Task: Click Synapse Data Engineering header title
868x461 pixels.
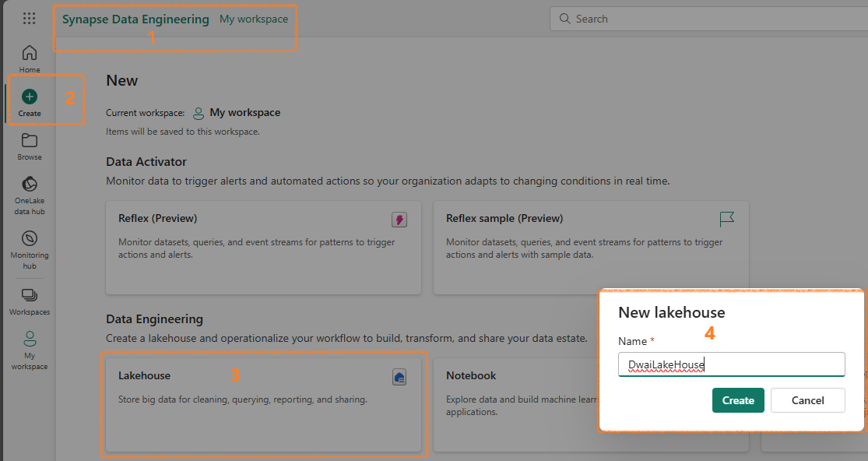Action: (x=135, y=19)
